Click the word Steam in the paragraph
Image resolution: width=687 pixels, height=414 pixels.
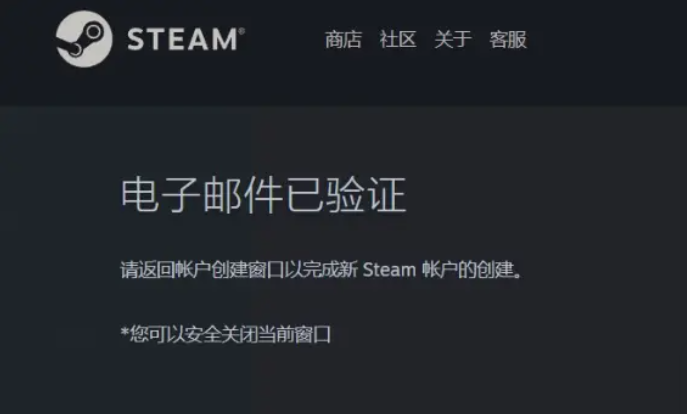[x=389, y=269]
